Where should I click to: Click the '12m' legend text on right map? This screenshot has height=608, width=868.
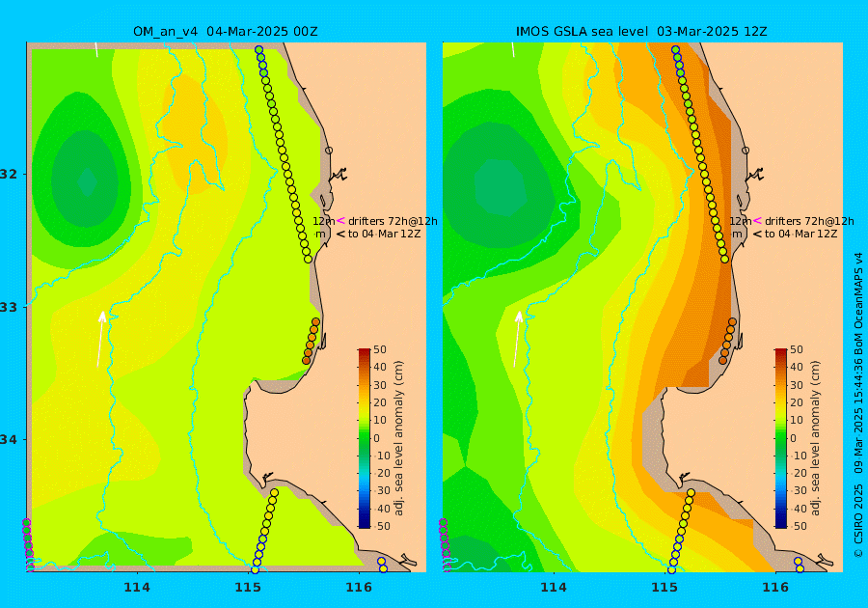pyautogui.click(x=740, y=221)
